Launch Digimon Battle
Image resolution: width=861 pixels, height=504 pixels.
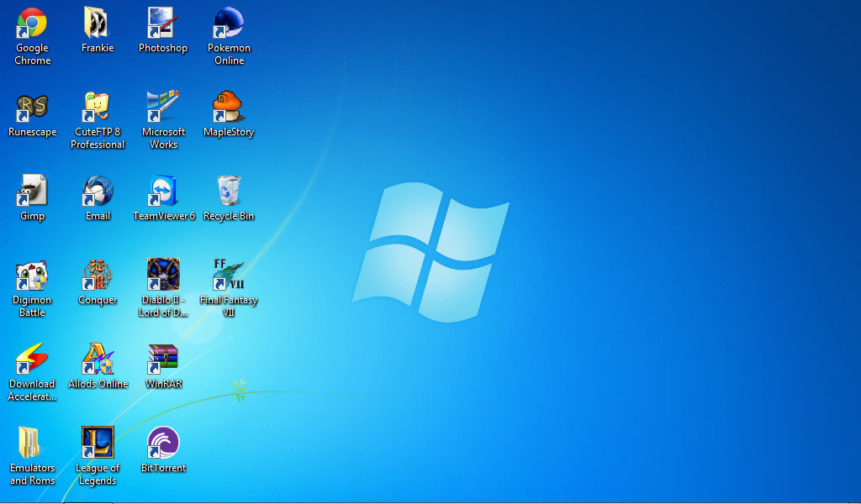click(32, 275)
